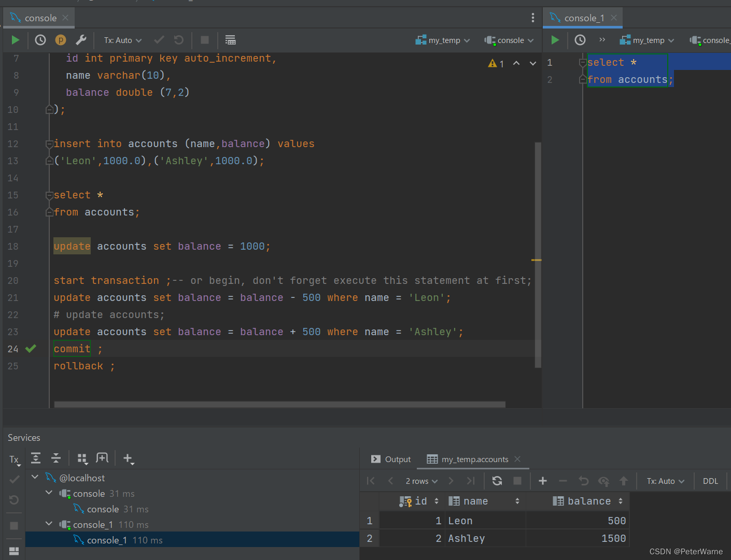Select the console_1 110 ms tree leaf
731x560 pixels.
point(192,540)
